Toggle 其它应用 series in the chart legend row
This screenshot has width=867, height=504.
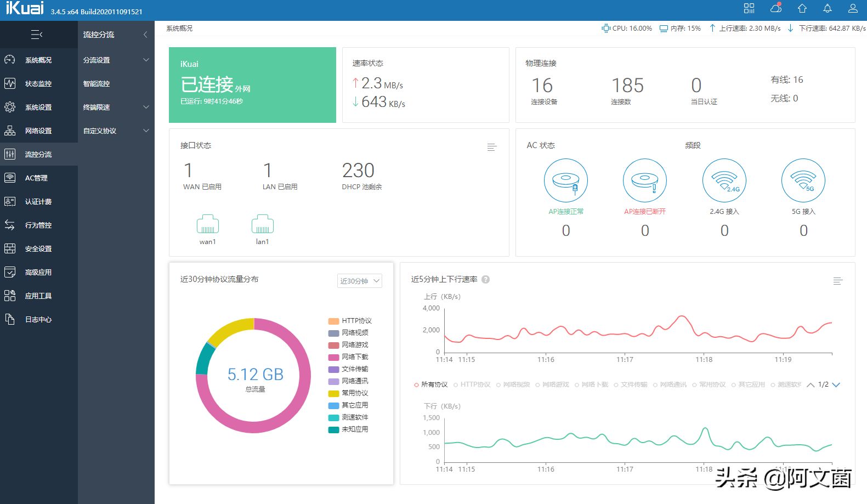(x=749, y=384)
